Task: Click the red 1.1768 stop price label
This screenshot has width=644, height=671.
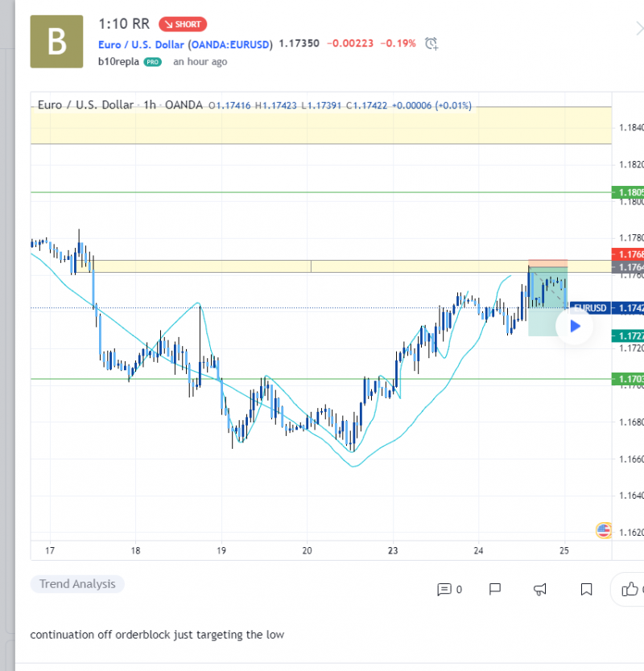Action: (628, 254)
